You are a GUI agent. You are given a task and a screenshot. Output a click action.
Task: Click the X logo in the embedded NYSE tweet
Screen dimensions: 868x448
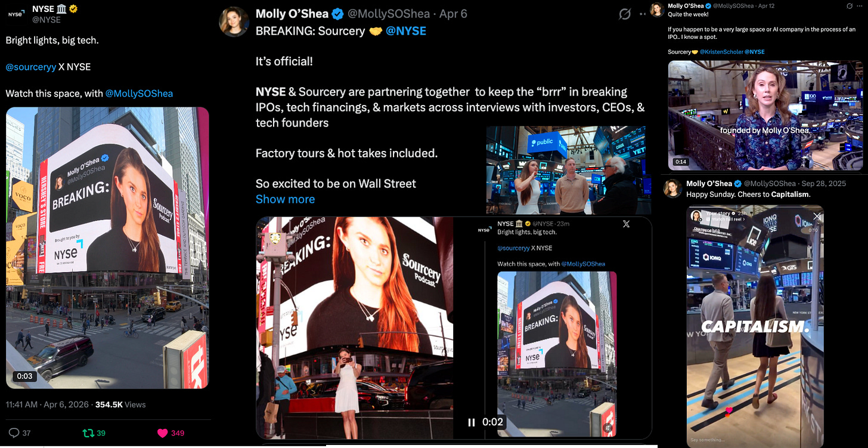coord(626,224)
